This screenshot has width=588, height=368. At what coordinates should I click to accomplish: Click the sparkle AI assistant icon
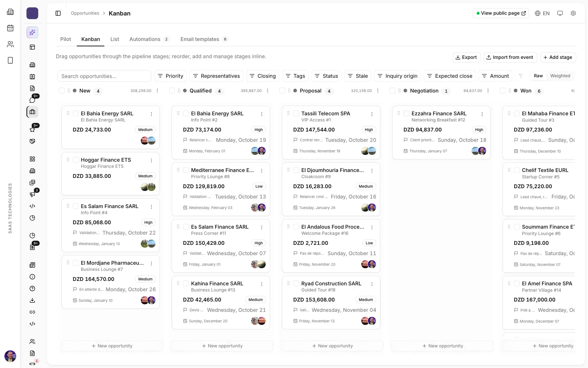tap(32, 32)
